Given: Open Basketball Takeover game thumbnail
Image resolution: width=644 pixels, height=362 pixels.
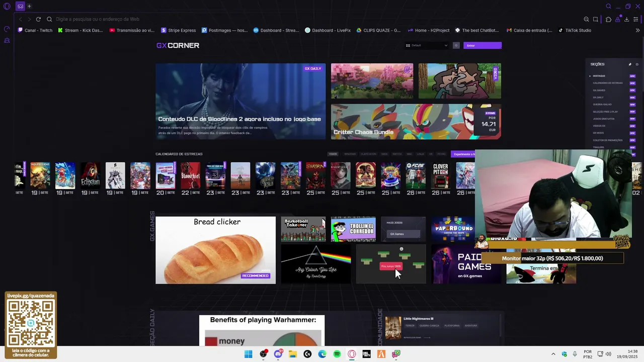Looking at the screenshot, I should pyautogui.click(x=303, y=229).
